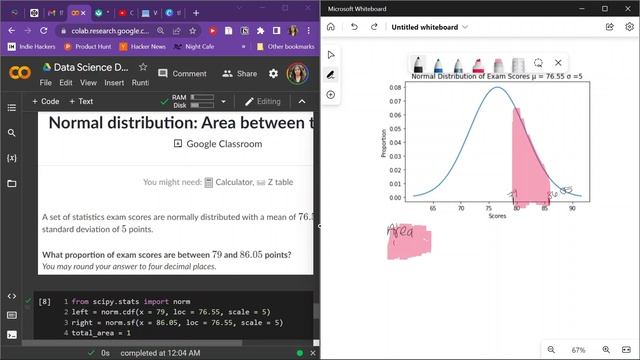
Task: Toggle the Whiteboard inking pen mode
Action: pos(331,75)
